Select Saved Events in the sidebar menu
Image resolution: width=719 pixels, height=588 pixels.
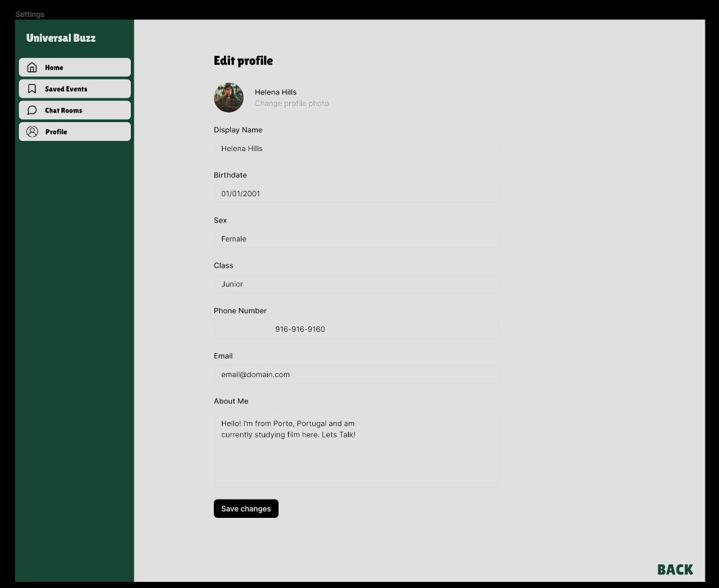coord(74,88)
